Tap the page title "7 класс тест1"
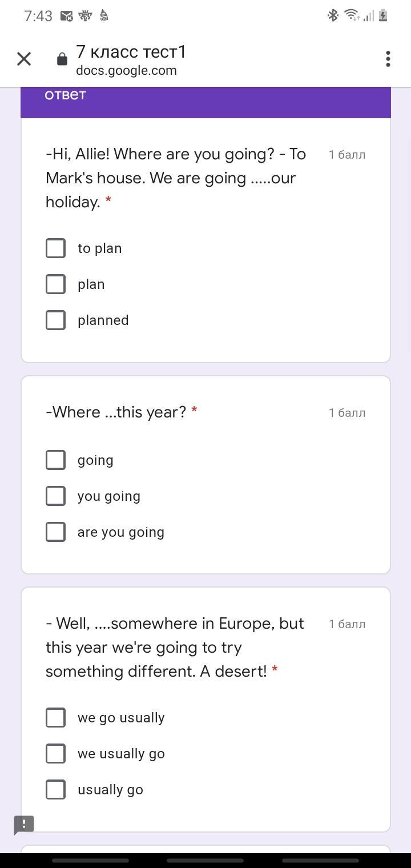 [131, 52]
